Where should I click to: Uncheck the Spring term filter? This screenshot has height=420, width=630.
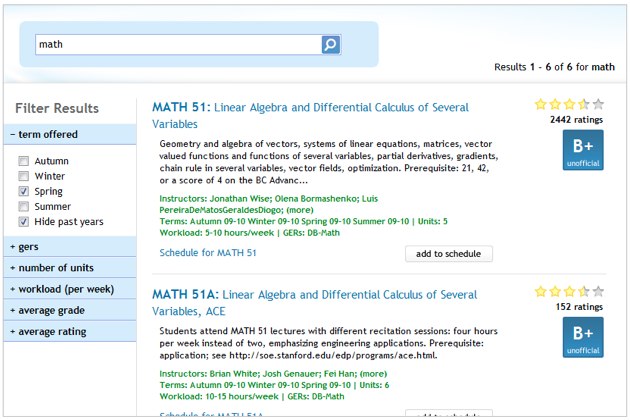pos(23,191)
